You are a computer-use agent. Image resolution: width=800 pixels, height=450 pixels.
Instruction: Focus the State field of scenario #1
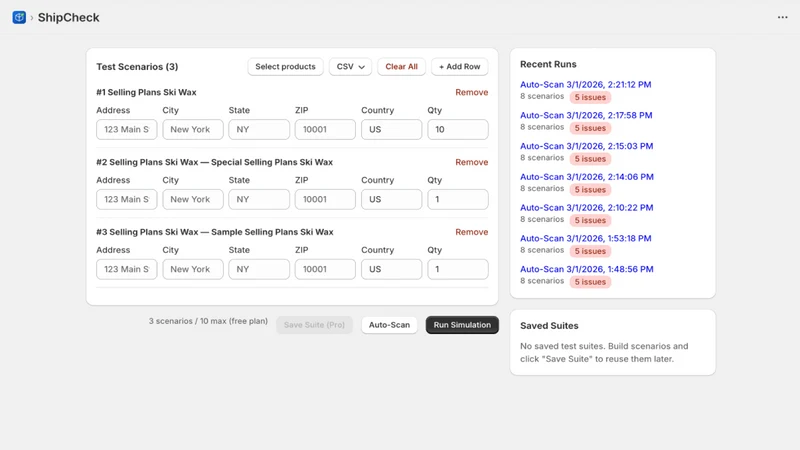point(259,130)
